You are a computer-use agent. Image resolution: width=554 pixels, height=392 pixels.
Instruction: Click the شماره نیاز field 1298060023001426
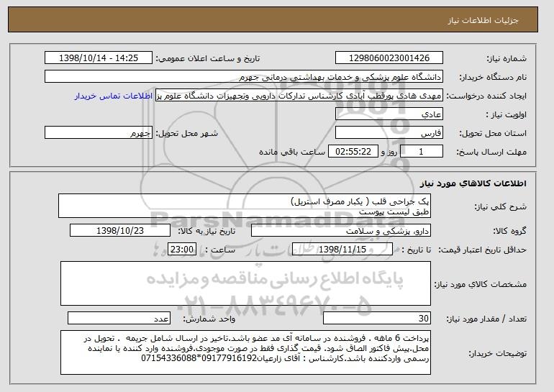[x=389, y=58]
